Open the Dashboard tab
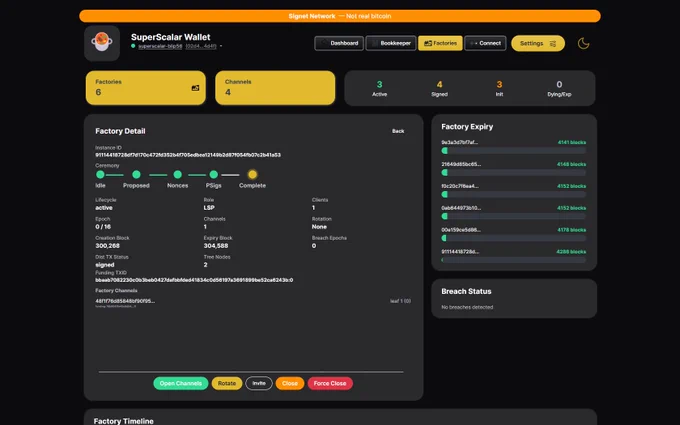The height and width of the screenshot is (425, 680). [339, 43]
